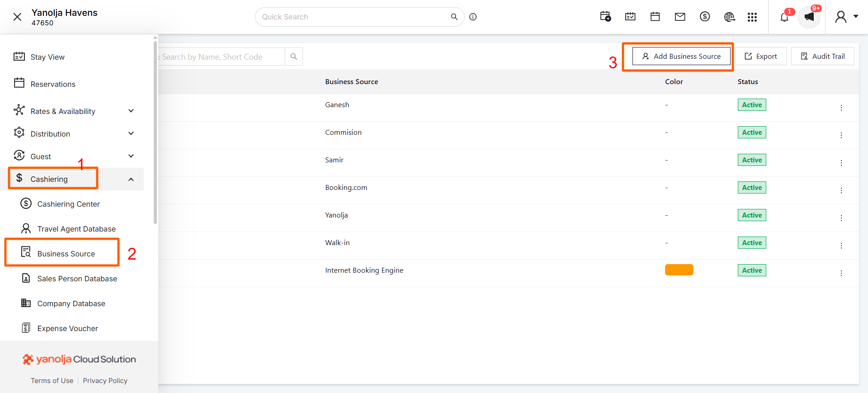This screenshot has height=393, width=868.
Task: Open Expense Voucher submenu item
Action: [67, 328]
